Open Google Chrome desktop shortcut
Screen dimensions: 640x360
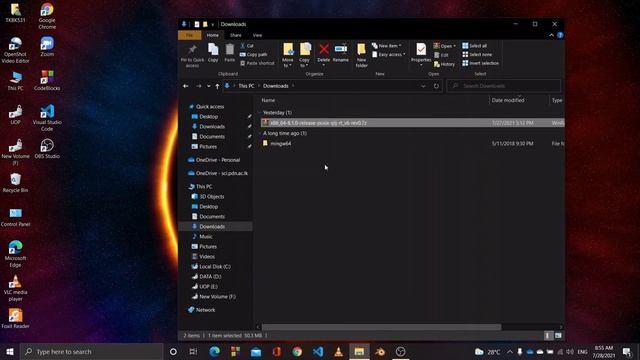pos(47,16)
